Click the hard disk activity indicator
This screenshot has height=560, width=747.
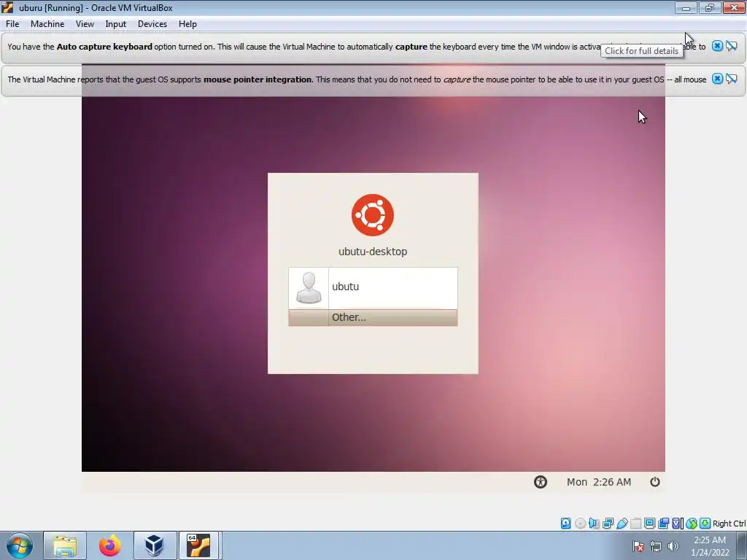[565, 524]
